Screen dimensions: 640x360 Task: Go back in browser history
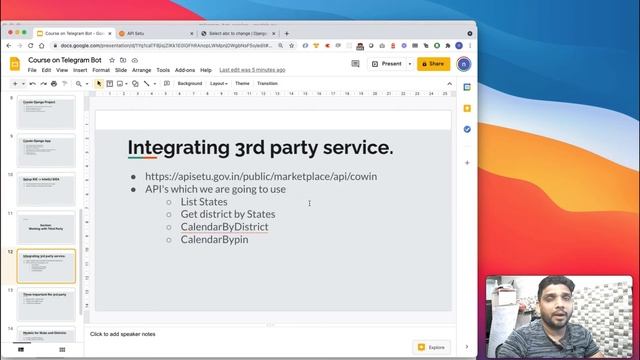point(9,46)
